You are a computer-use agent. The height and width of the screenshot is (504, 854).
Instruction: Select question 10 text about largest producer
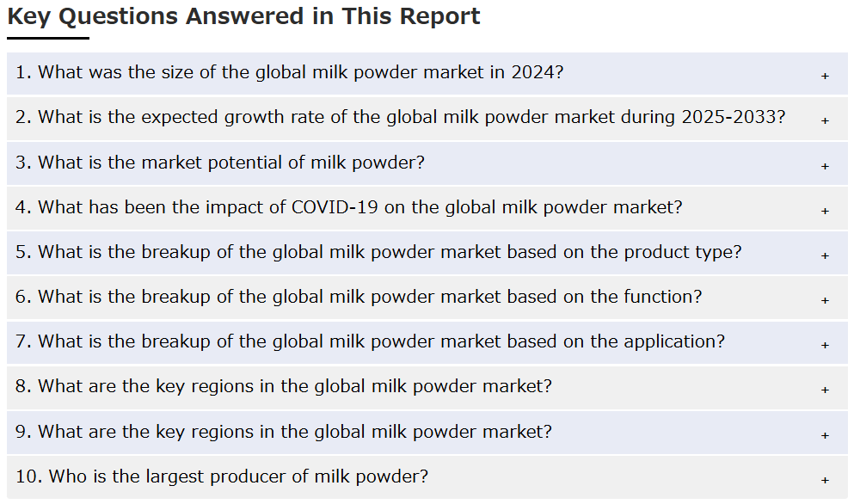tap(222, 476)
